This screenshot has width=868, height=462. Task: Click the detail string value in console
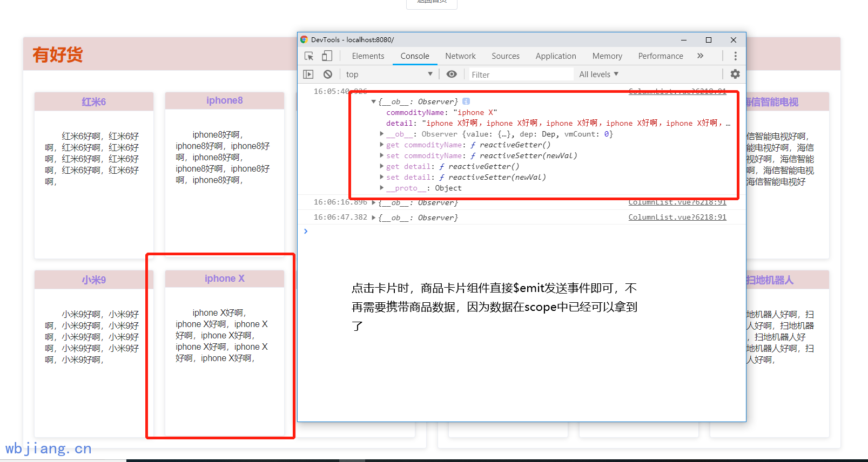pos(576,123)
